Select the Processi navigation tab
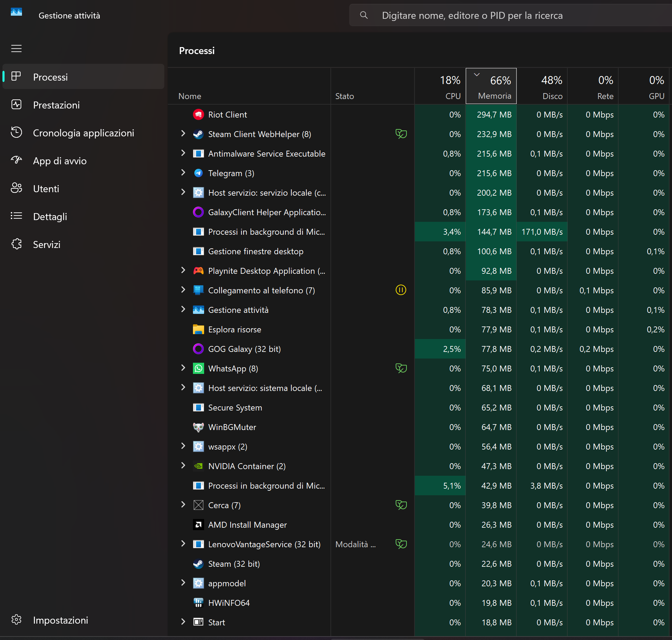Image resolution: width=672 pixels, height=640 pixels. click(x=50, y=77)
